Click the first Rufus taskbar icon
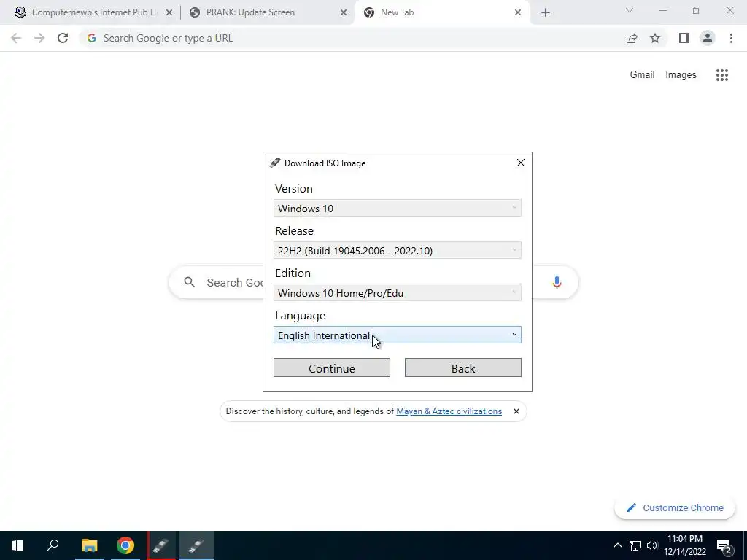The width and height of the screenshot is (747, 560). [x=161, y=545]
